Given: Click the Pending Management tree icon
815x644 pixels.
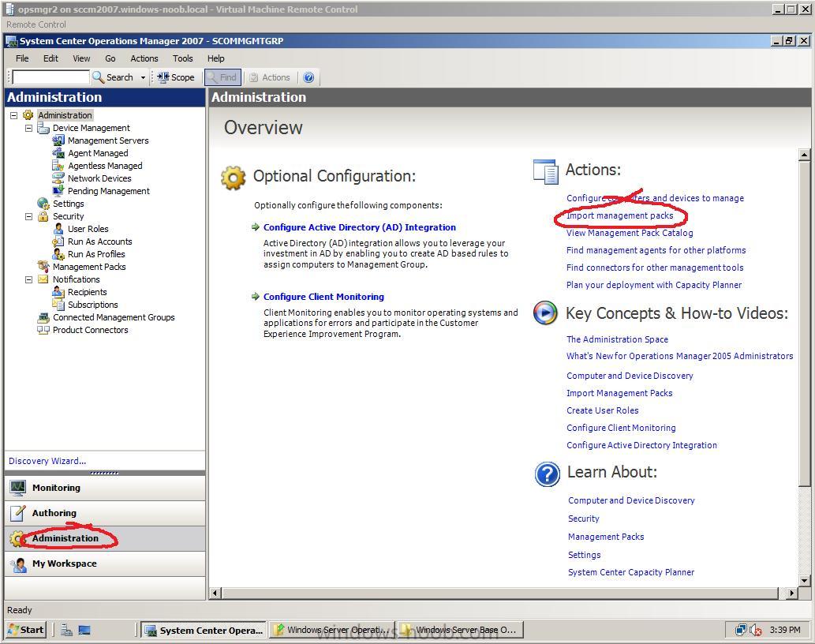Looking at the screenshot, I should (58, 191).
